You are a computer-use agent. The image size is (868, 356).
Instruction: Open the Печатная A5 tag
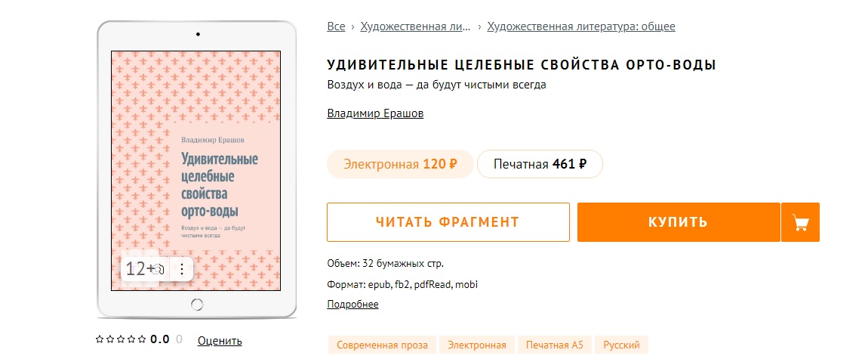tap(555, 345)
